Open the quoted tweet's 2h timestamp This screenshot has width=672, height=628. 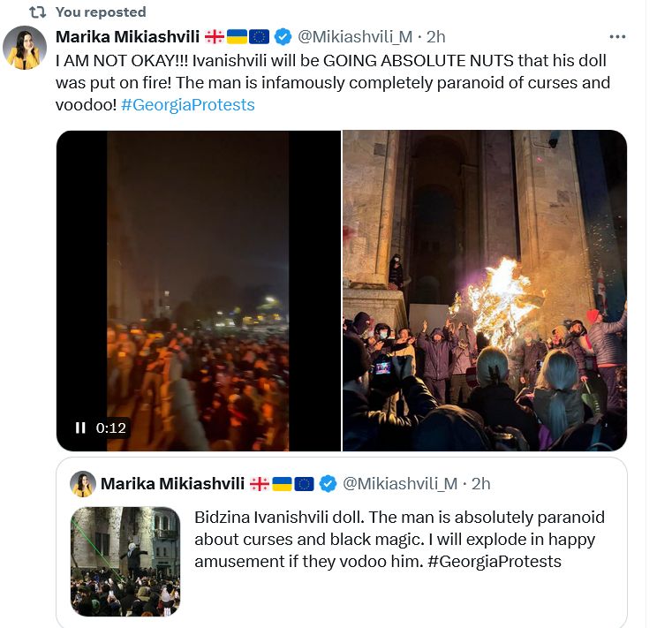pyautogui.click(x=481, y=483)
